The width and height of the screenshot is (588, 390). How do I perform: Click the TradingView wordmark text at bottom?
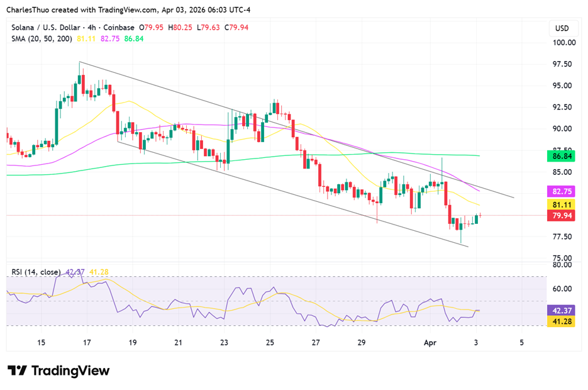(x=70, y=370)
